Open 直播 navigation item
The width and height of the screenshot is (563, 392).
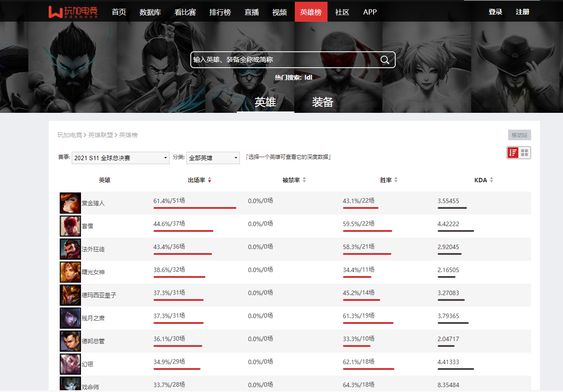pos(251,12)
